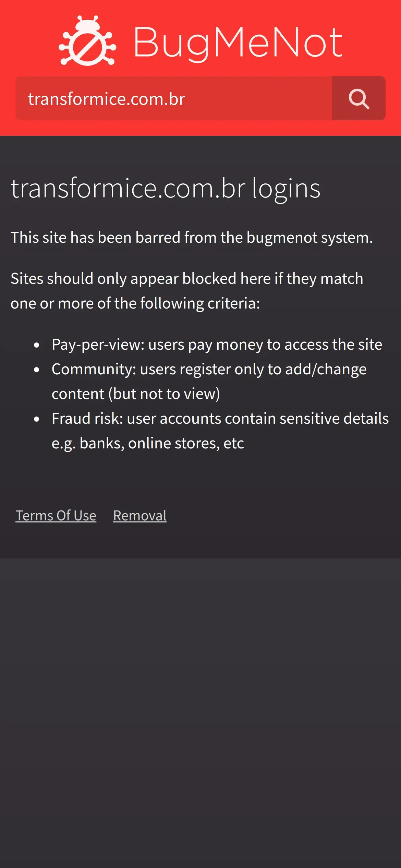Select the "Fraud risk: user accounts" line
The height and width of the screenshot is (868, 401).
tap(220, 419)
